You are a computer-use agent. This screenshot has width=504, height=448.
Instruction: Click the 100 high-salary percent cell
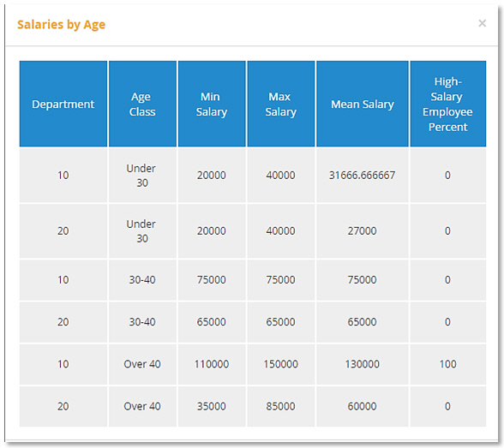(447, 364)
